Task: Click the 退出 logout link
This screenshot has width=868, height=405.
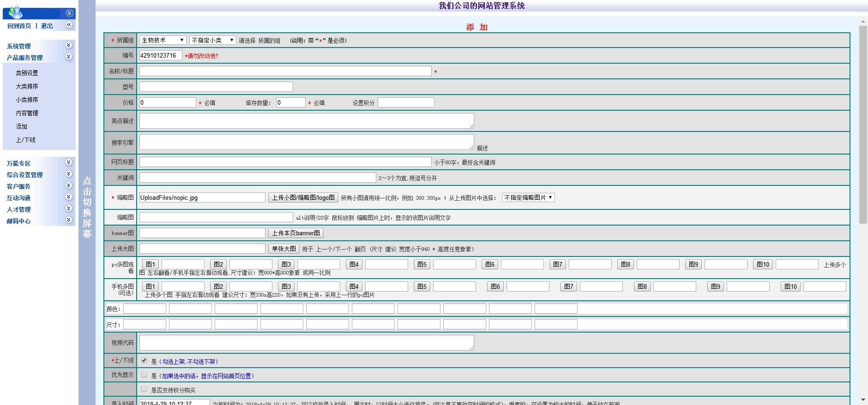Action: click(x=47, y=26)
